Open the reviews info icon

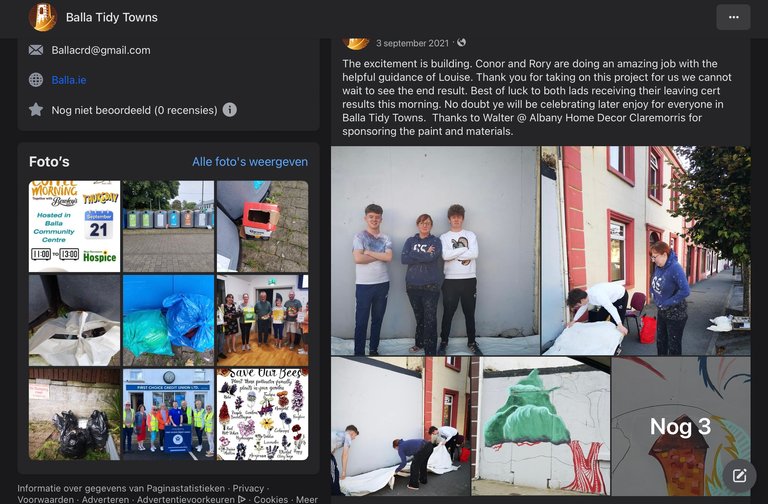230,110
